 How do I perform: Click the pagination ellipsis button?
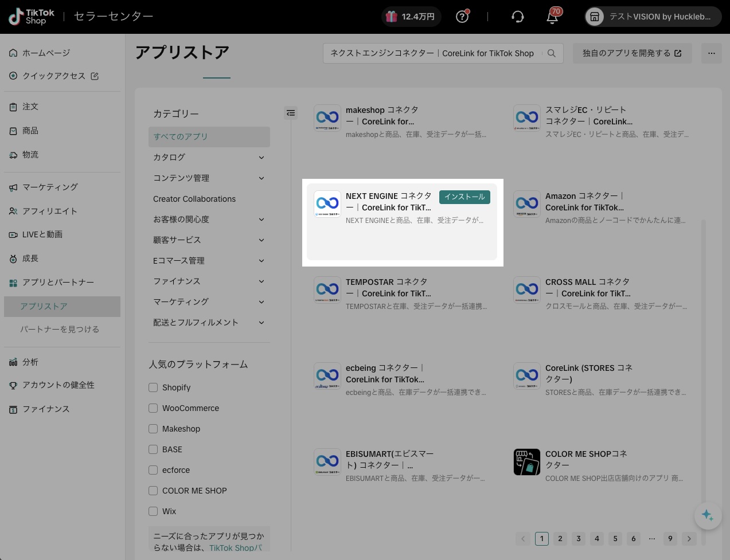pos(652,539)
